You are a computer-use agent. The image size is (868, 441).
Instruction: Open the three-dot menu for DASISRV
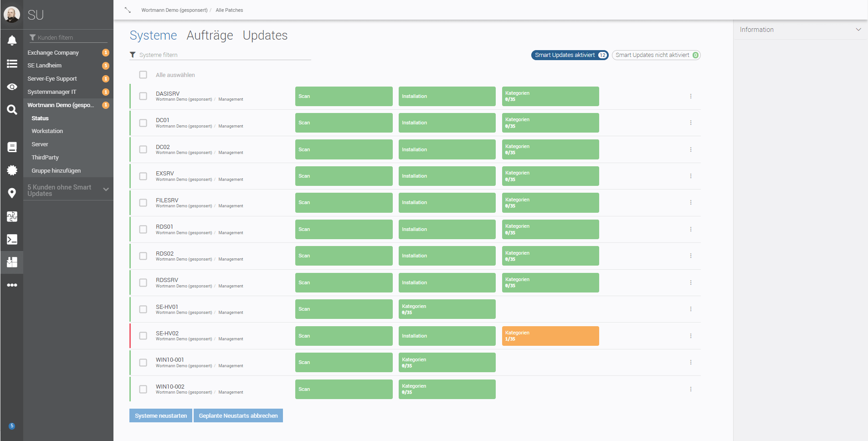(690, 96)
